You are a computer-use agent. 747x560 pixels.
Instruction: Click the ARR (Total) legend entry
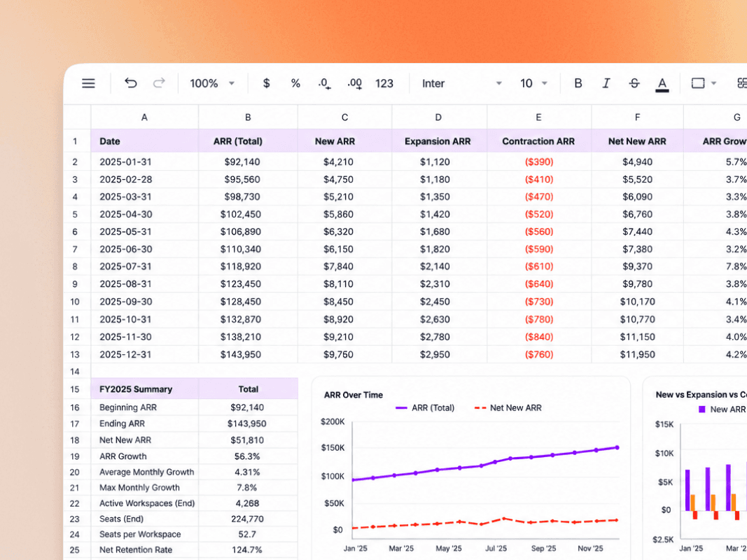point(425,408)
